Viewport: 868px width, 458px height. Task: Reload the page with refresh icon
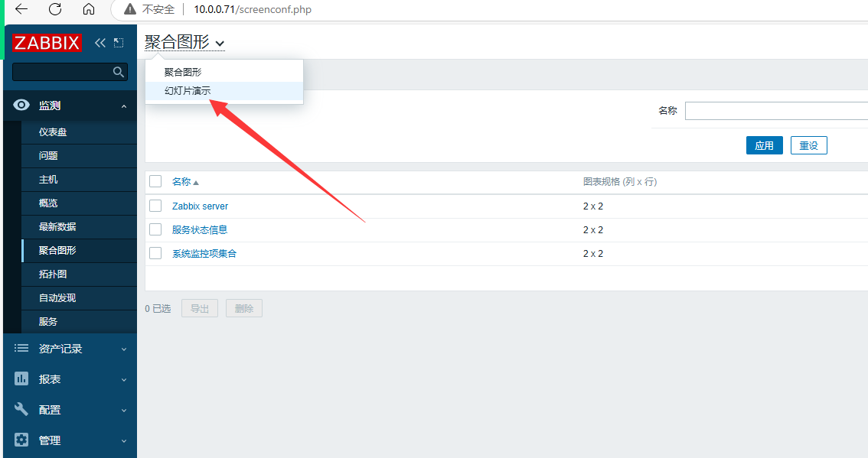[x=55, y=9]
